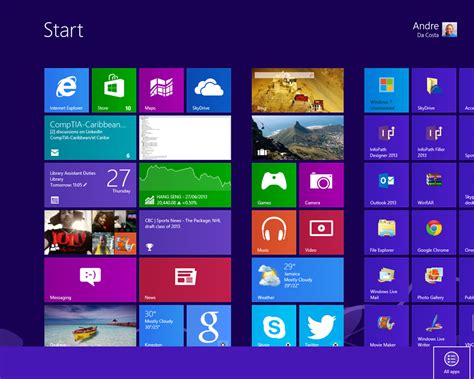Launch the Twitter tile
The image size is (474, 379).
click(321, 326)
